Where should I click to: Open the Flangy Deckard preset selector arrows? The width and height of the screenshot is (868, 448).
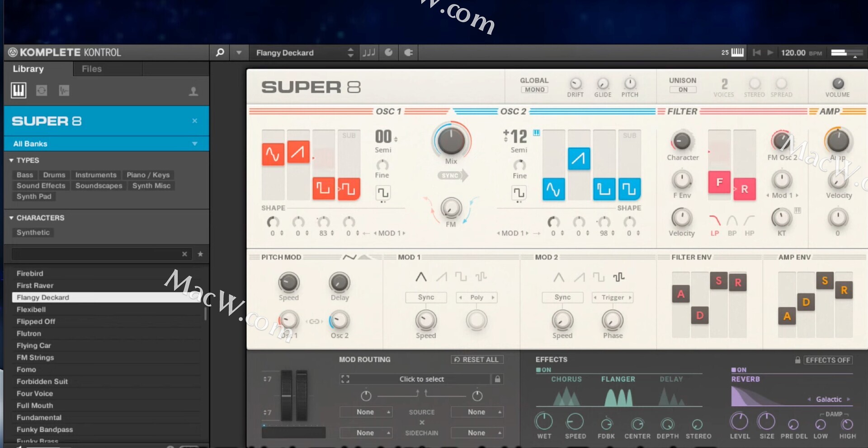coord(350,52)
